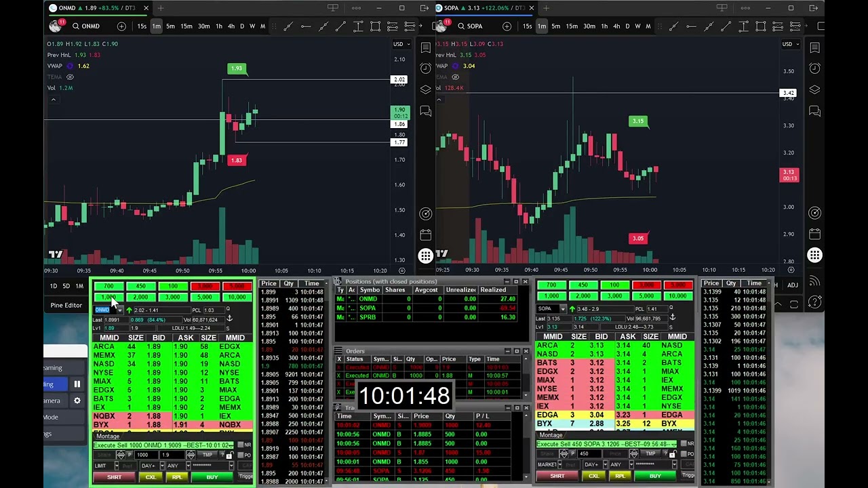This screenshot has width=868, height=488.
Task: Open layers icon on SOPA chart sidebar
Action: click(x=815, y=89)
